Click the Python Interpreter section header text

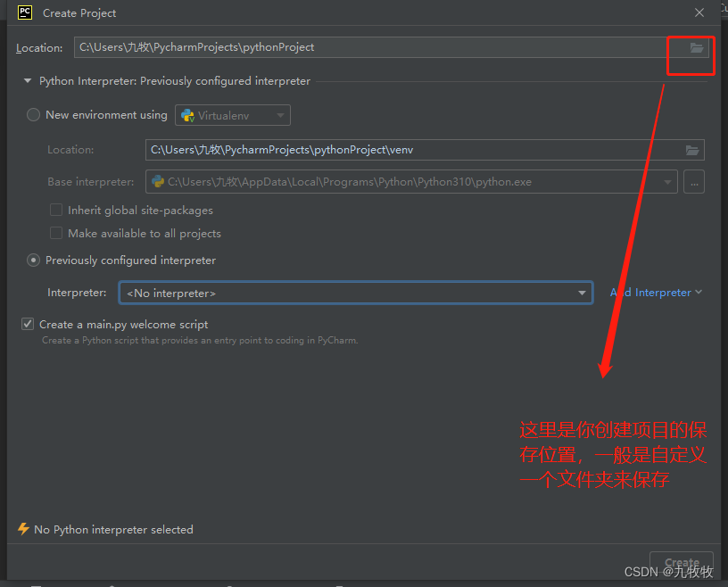[x=175, y=81]
